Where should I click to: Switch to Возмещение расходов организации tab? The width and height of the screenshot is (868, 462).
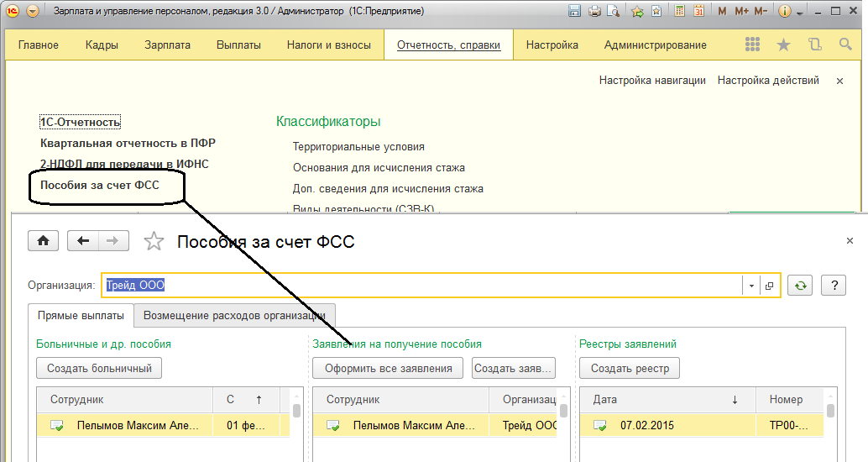point(235,315)
